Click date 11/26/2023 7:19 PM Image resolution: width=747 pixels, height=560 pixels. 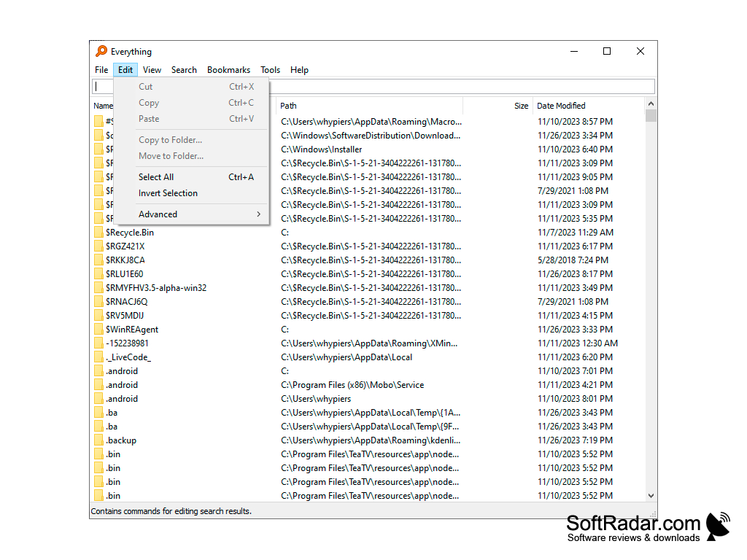point(575,440)
